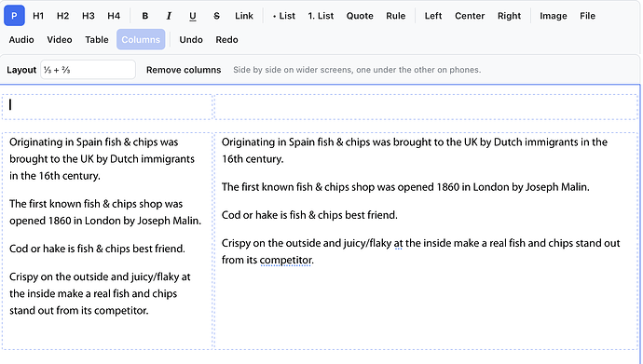Click underlined word 'at' in right column
Screen dimensions: 643x364
coord(398,243)
